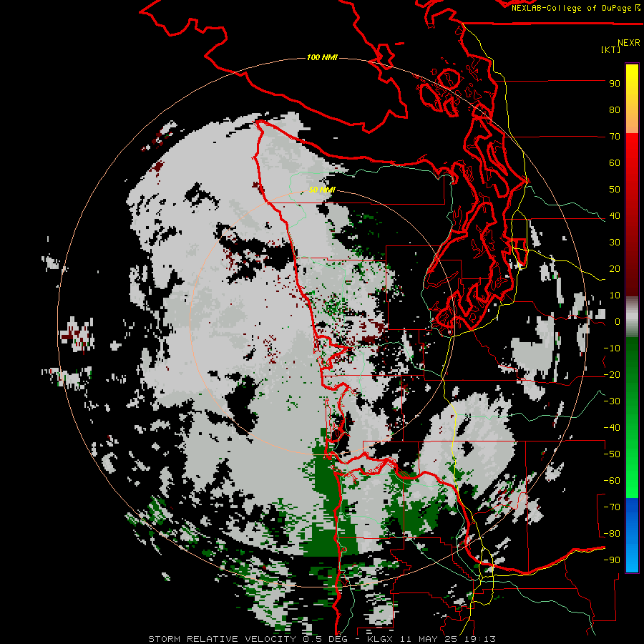Screen dimensions: 644x644
Task: Click the 80 value on velocity scale
Action: [x=615, y=110]
